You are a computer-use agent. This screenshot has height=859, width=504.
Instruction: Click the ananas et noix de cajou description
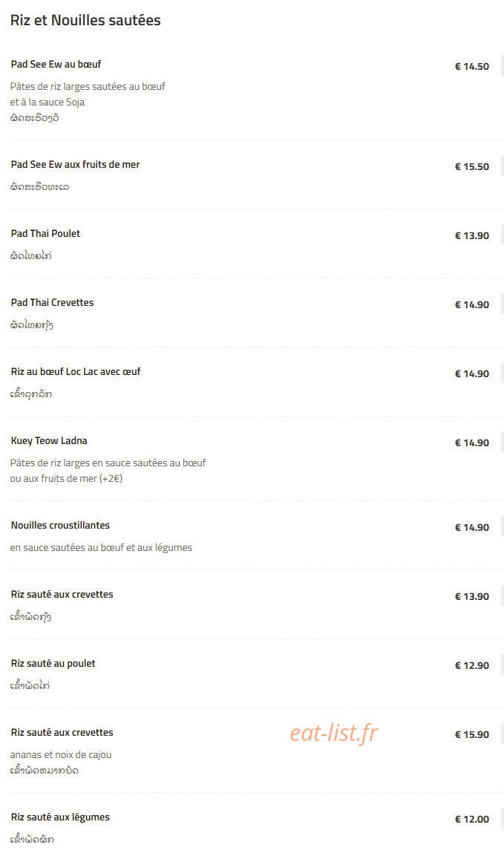pyautogui.click(x=61, y=754)
